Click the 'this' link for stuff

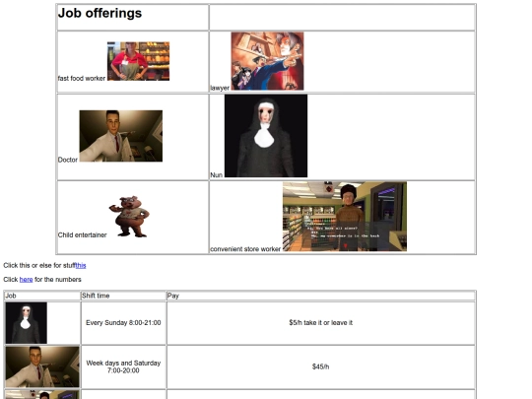81,265
